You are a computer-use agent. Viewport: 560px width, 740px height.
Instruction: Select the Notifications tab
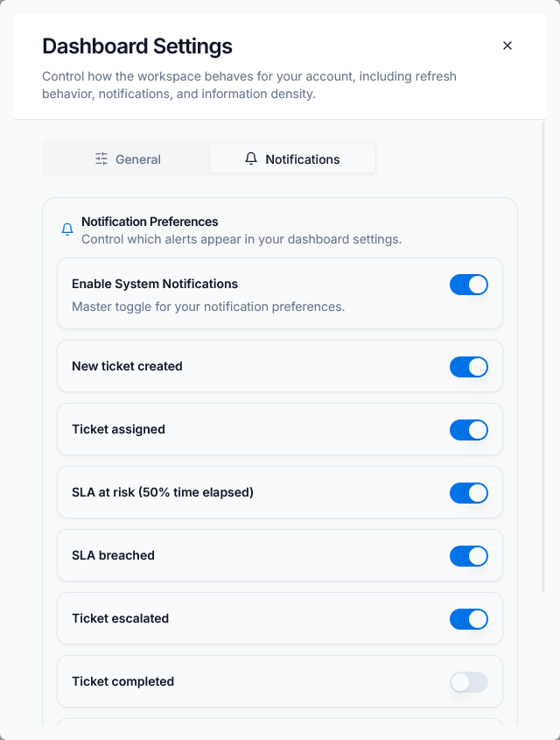(292, 159)
